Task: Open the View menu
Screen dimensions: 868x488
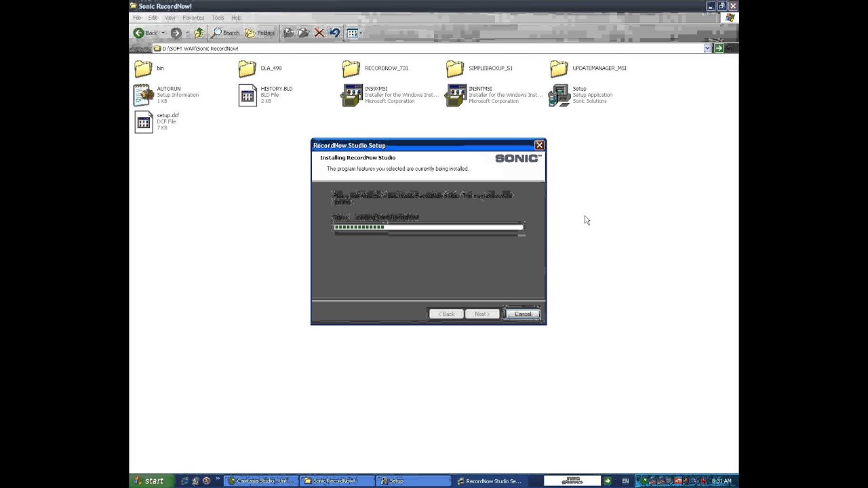Action: tap(170, 18)
